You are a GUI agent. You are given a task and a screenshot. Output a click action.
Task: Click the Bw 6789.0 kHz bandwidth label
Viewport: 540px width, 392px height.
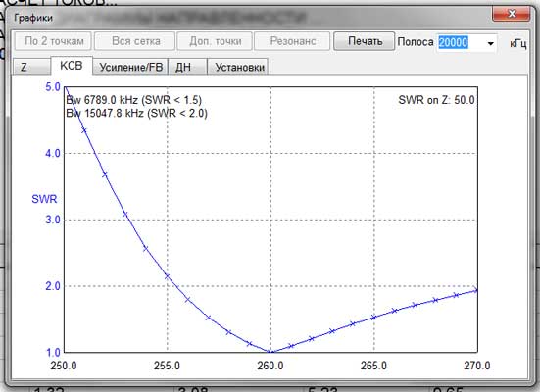[x=133, y=100]
